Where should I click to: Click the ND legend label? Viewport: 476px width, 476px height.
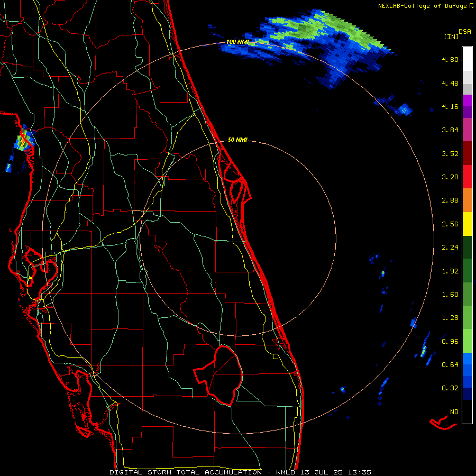[454, 411]
